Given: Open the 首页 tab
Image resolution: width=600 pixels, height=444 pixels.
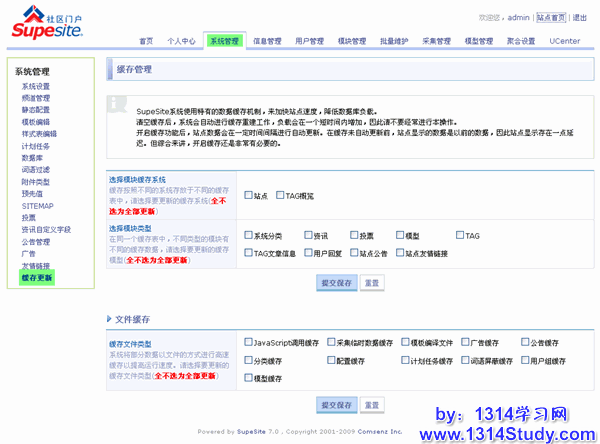Looking at the screenshot, I should click(146, 41).
